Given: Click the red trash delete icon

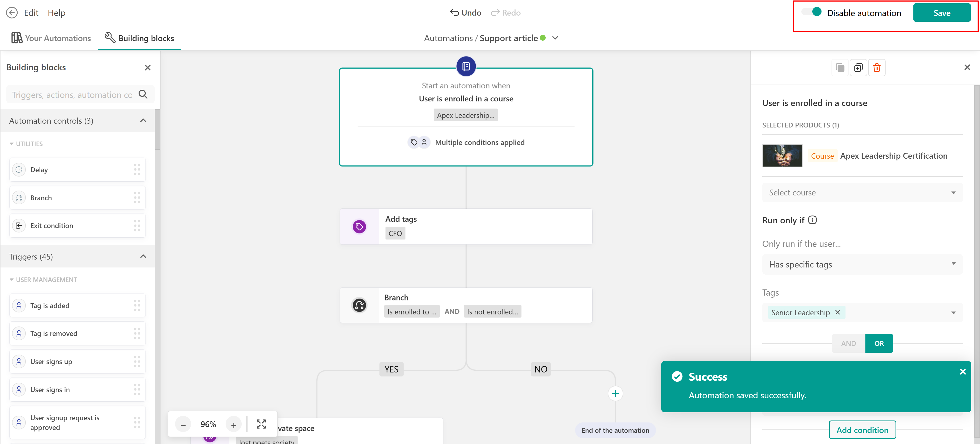Looking at the screenshot, I should tap(877, 68).
